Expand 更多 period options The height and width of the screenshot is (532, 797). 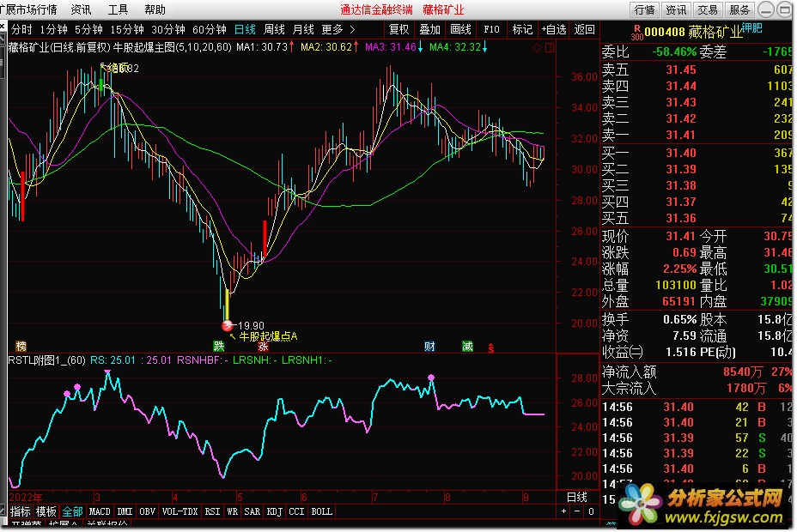tap(333, 29)
